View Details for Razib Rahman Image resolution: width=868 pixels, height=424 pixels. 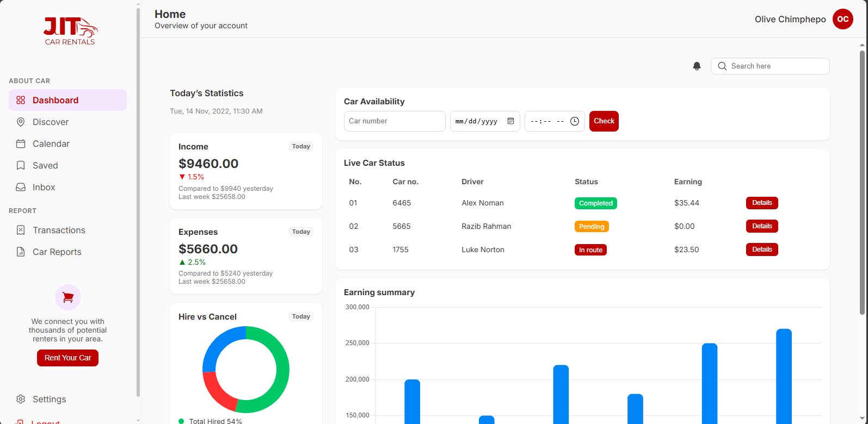[762, 226]
